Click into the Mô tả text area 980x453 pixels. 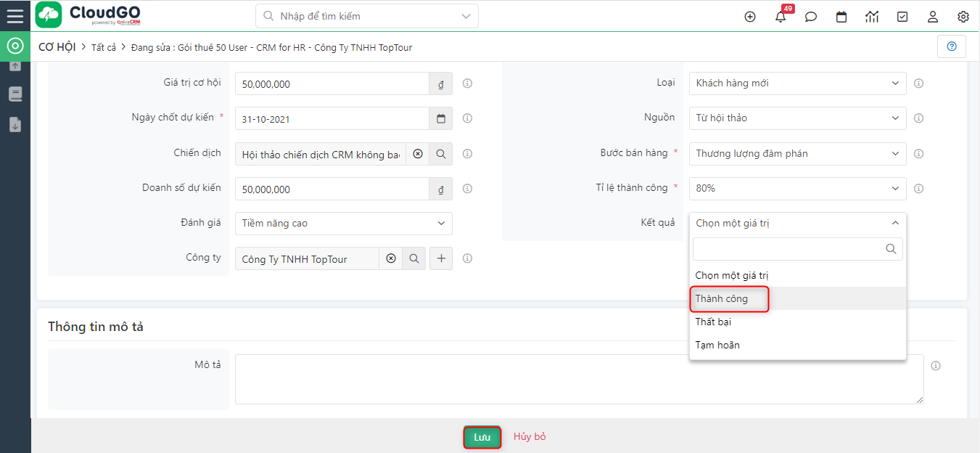[579, 379]
